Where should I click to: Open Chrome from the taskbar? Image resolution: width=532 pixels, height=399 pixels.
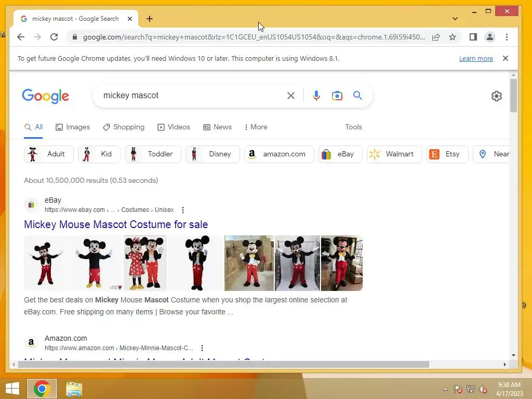point(42,389)
